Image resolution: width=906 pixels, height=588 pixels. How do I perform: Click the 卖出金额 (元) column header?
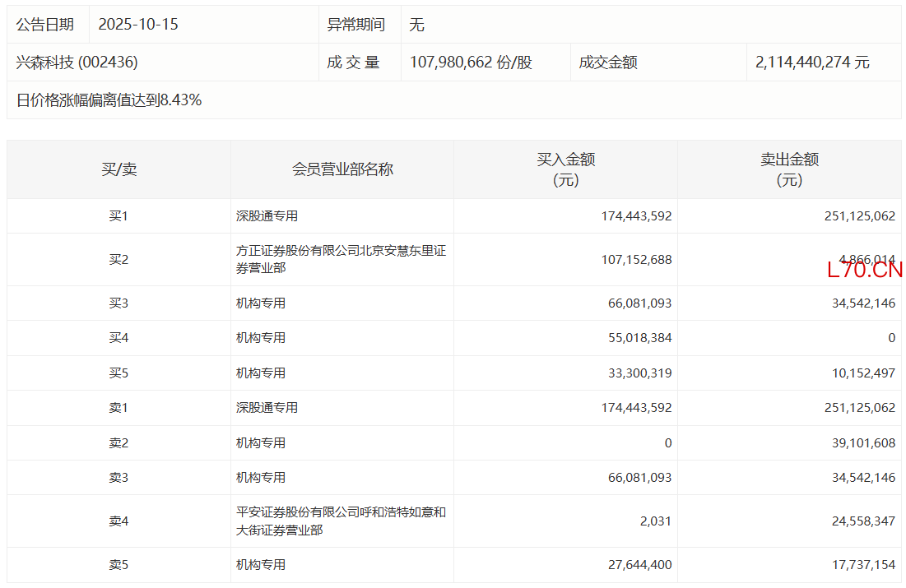click(789, 169)
